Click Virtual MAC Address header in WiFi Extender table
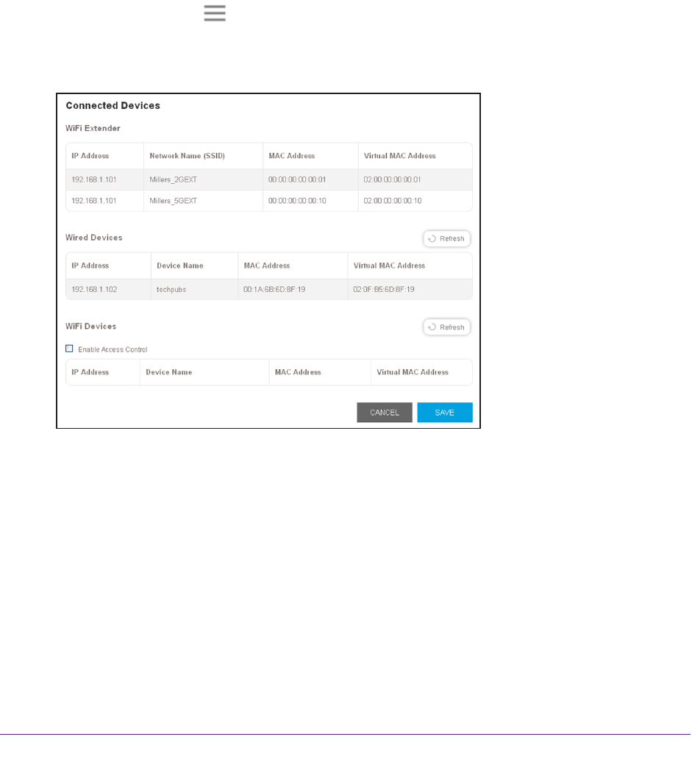 399,156
